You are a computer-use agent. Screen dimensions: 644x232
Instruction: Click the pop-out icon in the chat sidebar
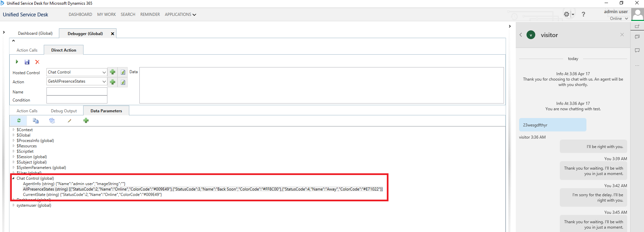click(637, 26)
